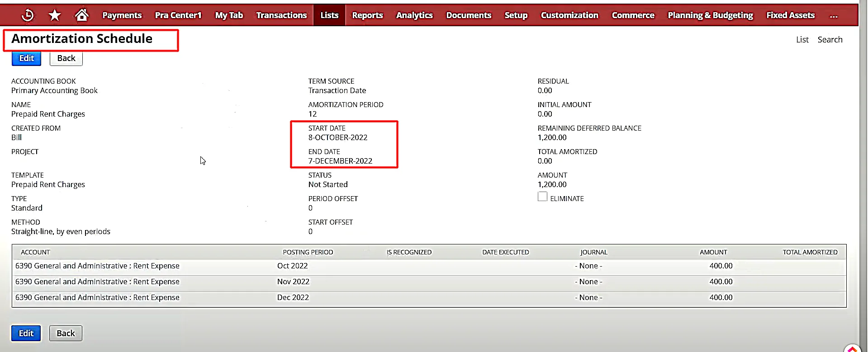Select the Lists menu
The height and width of the screenshot is (352, 868).
[329, 15]
